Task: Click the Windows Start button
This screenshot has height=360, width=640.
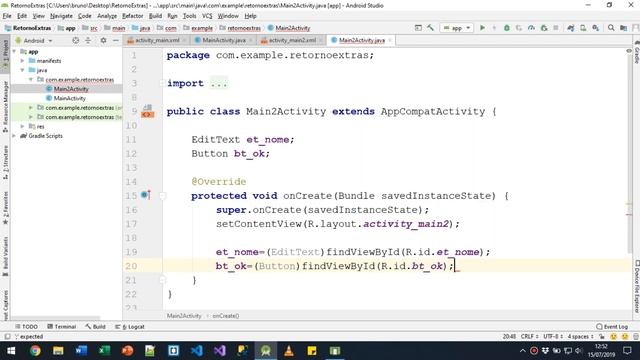Action: pos(11,351)
